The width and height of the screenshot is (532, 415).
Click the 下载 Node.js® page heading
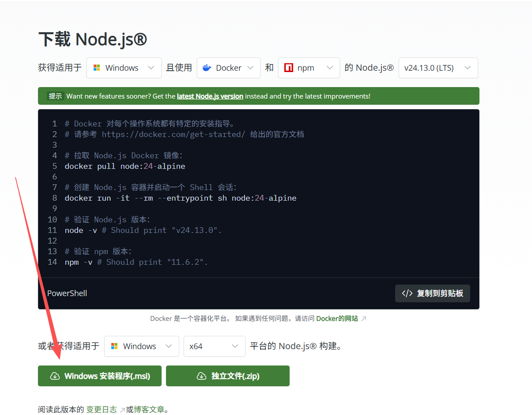(92, 39)
